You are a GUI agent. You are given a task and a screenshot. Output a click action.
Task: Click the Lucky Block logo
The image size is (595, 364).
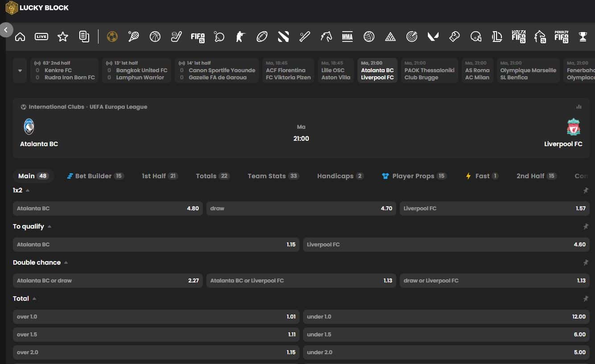[x=37, y=8]
